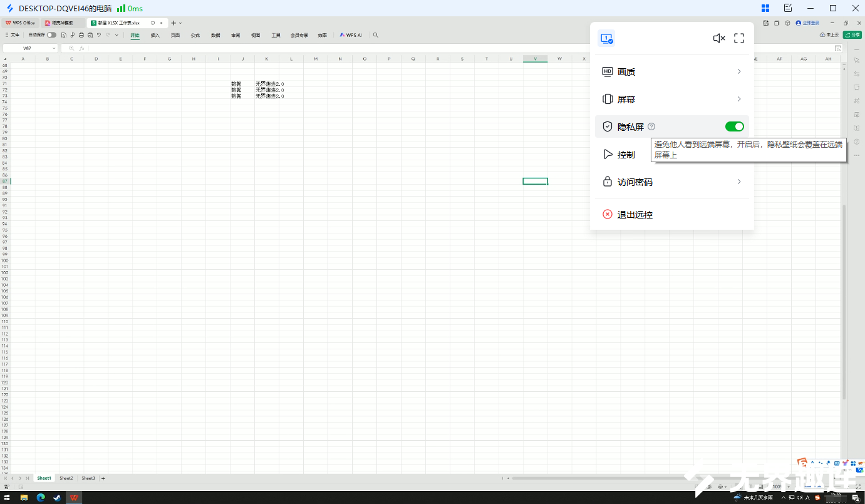
Task: Open the 隐私屏 help question mark
Action: [651, 126]
